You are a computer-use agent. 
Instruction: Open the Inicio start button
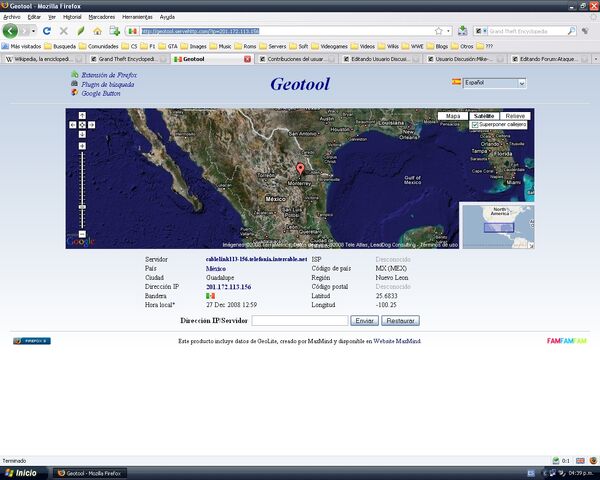point(23,473)
